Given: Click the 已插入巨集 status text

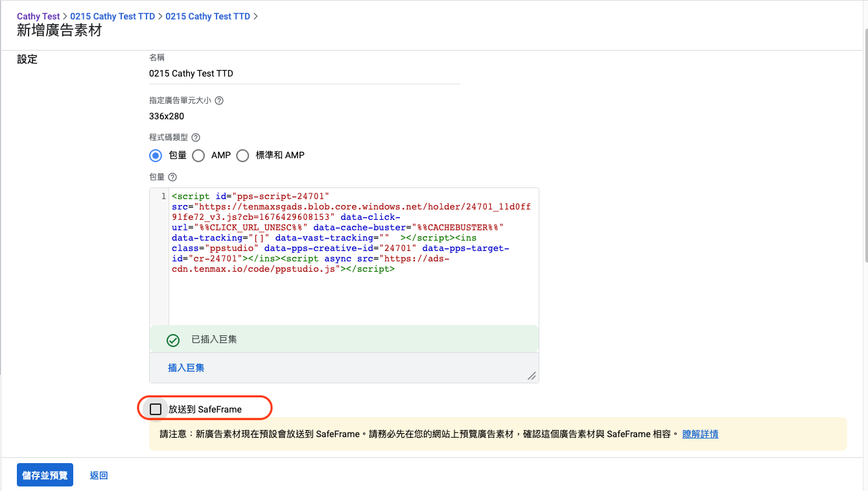Looking at the screenshot, I should pos(214,340).
